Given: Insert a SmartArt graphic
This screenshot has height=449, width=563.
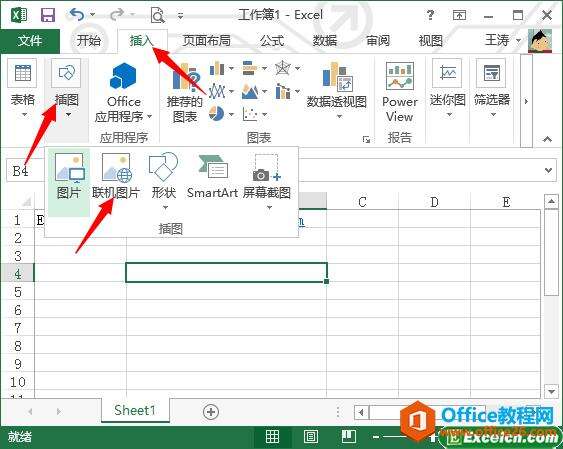Looking at the screenshot, I should tap(212, 176).
